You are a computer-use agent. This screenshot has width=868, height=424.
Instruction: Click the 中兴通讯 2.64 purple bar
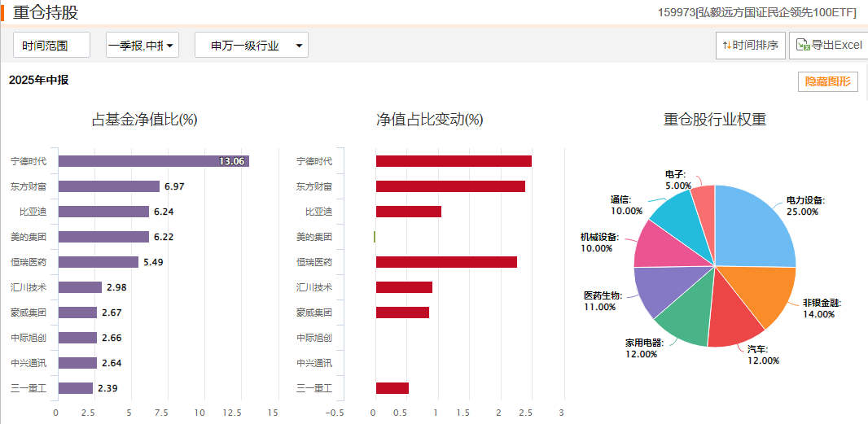point(78,363)
